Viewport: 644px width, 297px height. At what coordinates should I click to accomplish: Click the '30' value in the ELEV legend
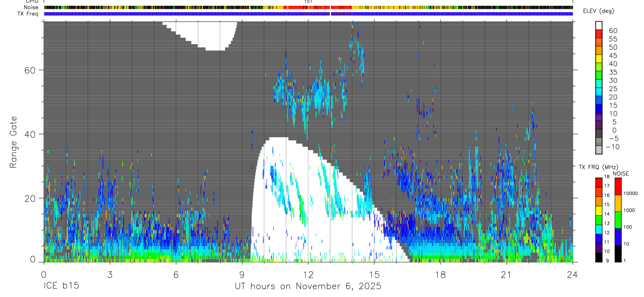(613, 80)
